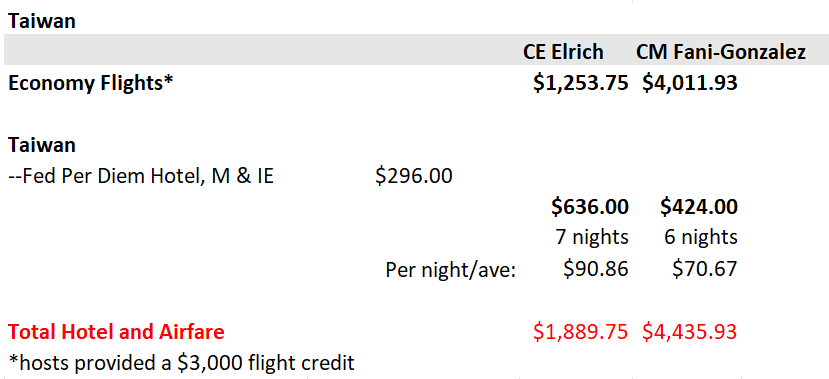Select the CE Elrich column header
This screenshot has height=379, width=829.
pos(563,52)
